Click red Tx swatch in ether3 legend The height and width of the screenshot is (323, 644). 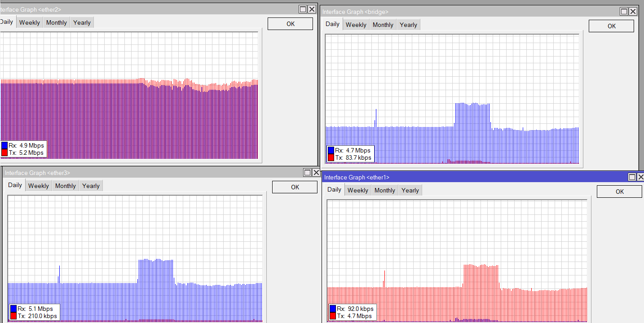tap(13, 316)
